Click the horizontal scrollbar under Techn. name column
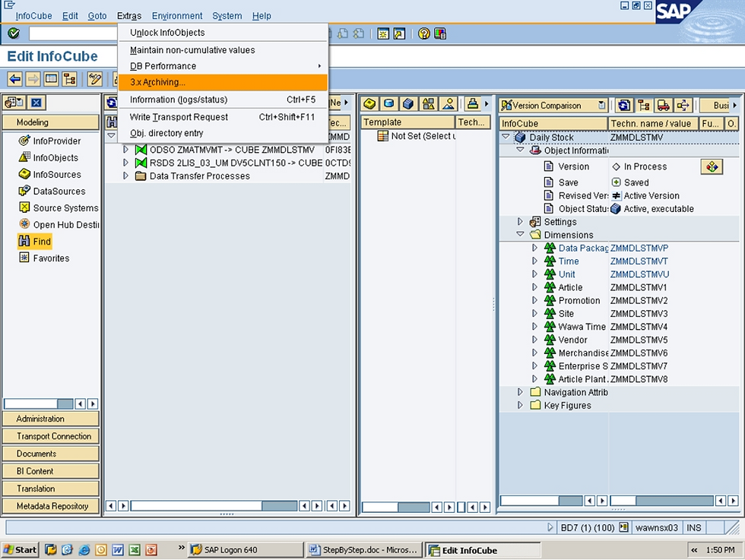The height and width of the screenshot is (560, 745). 662,501
